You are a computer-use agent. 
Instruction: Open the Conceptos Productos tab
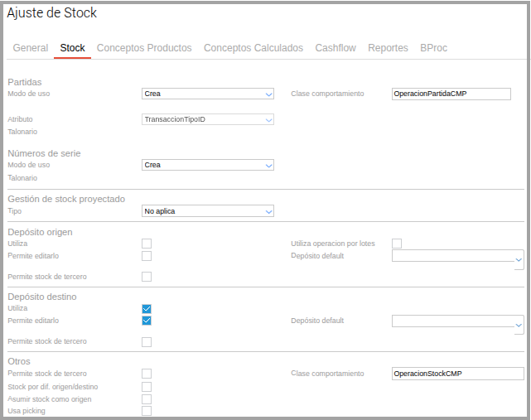pos(144,48)
